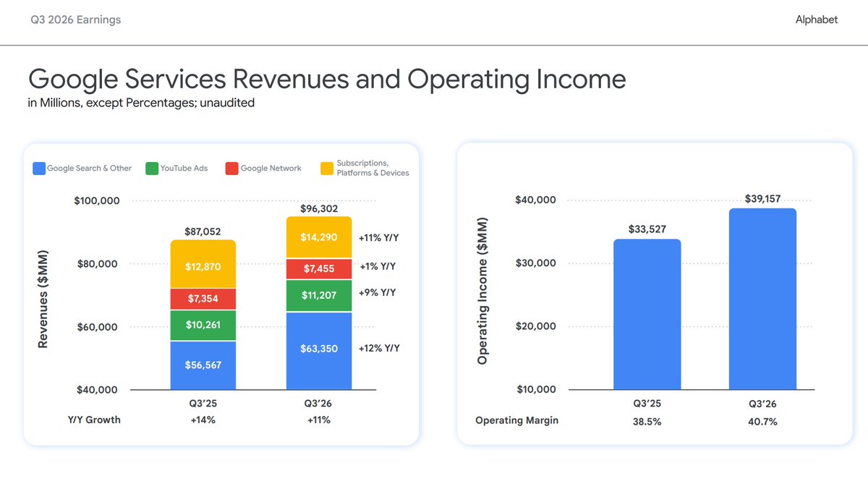This screenshot has width=868, height=484.
Task: Click the "Revenues ($MM)" axis title
Action: [43, 297]
